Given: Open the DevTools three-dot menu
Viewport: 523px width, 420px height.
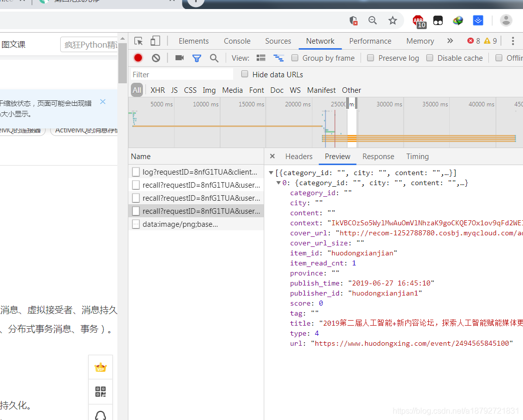Looking at the screenshot, I should (x=512, y=41).
